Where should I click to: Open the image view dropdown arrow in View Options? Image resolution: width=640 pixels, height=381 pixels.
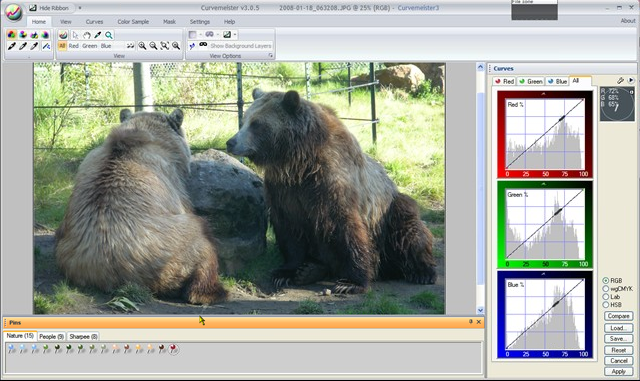click(x=235, y=35)
